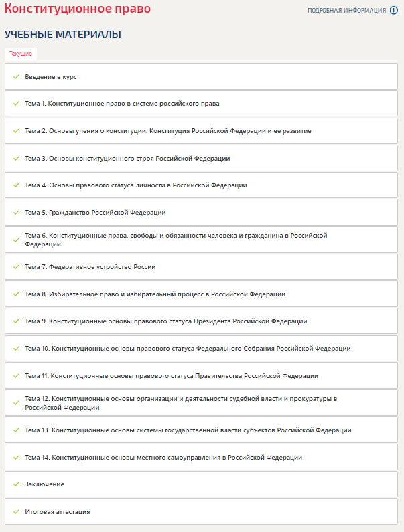Expand Тема 4 legal status of personality

tap(136, 185)
